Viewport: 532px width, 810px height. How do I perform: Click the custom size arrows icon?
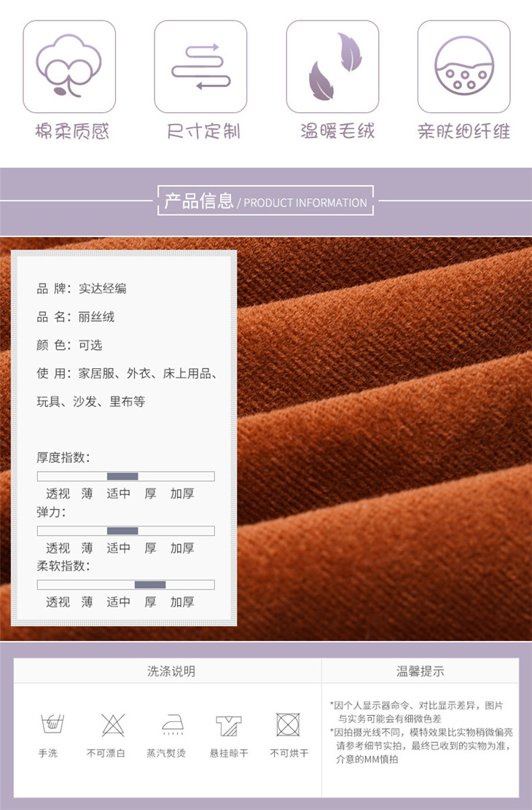point(200,66)
